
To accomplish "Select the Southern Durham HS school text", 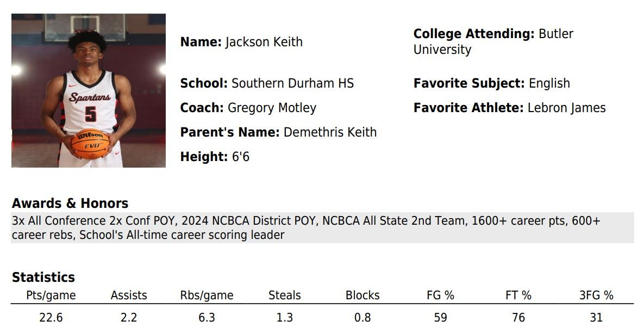I will tap(292, 83).
